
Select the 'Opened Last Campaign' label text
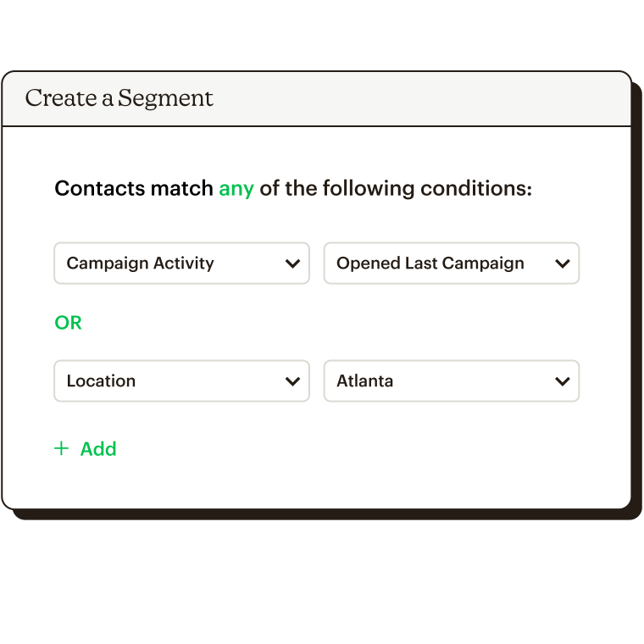point(430,264)
